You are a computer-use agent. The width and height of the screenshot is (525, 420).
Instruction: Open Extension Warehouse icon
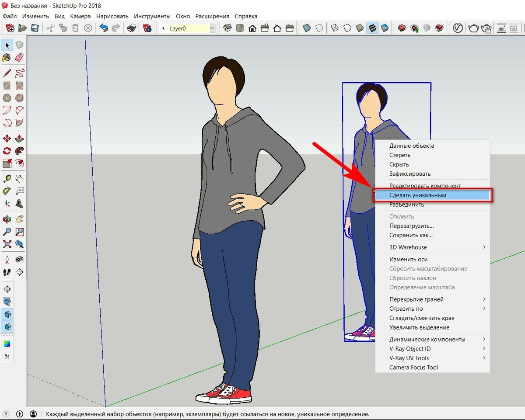coord(439,28)
